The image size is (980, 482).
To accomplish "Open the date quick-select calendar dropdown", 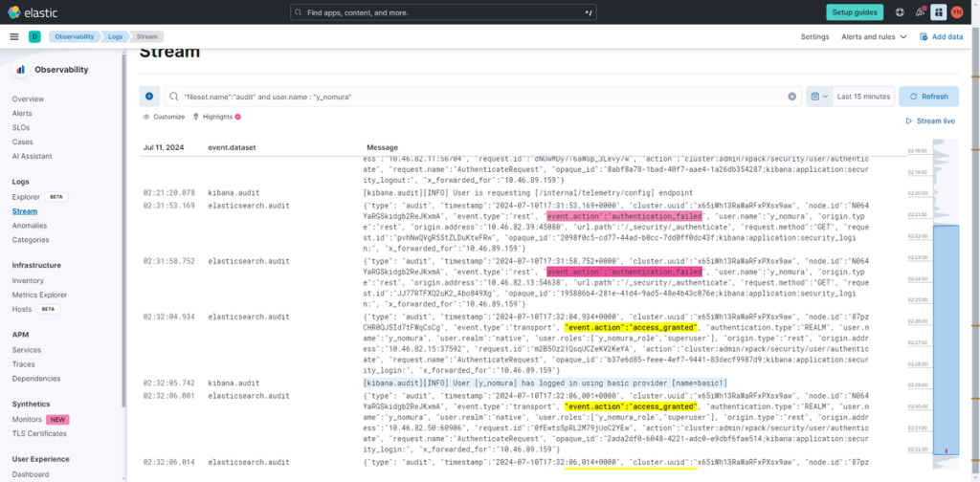I will click(x=819, y=96).
